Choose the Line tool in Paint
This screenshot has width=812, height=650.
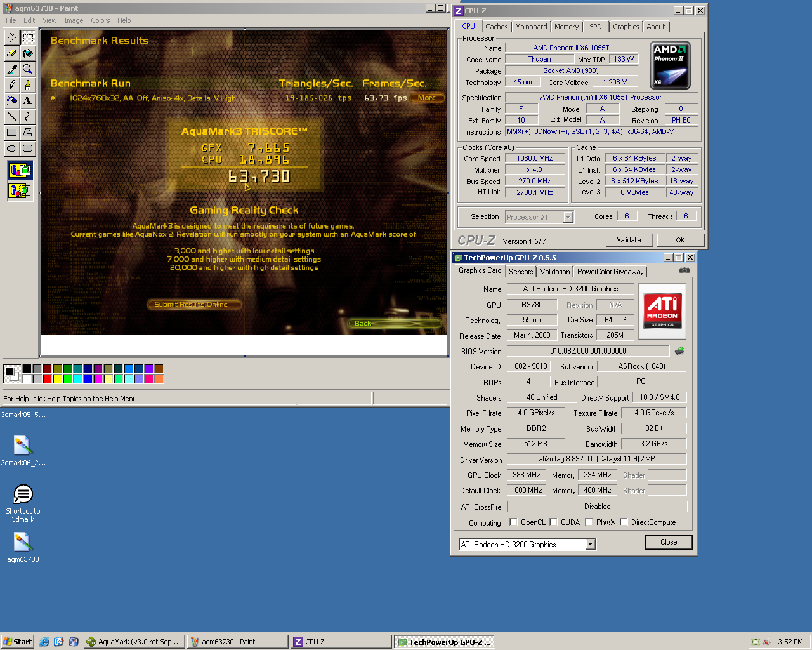(x=12, y=117)
